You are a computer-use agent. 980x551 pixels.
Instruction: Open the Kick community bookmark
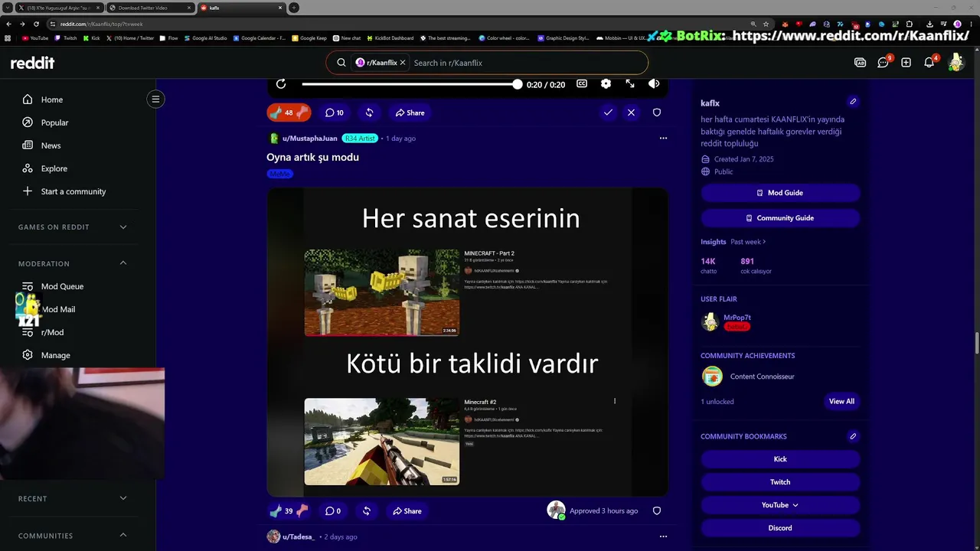tap(780, 459)
